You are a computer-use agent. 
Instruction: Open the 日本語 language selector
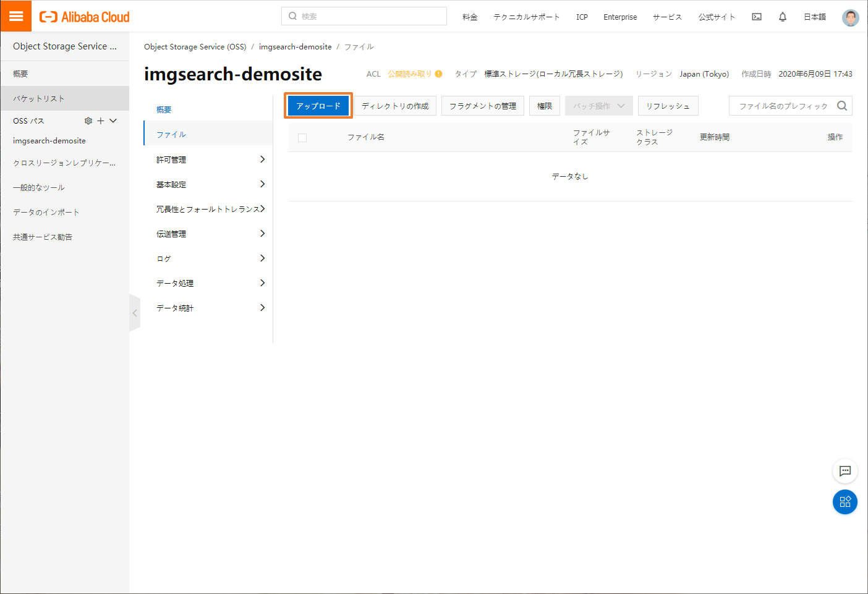click(815, 17)
